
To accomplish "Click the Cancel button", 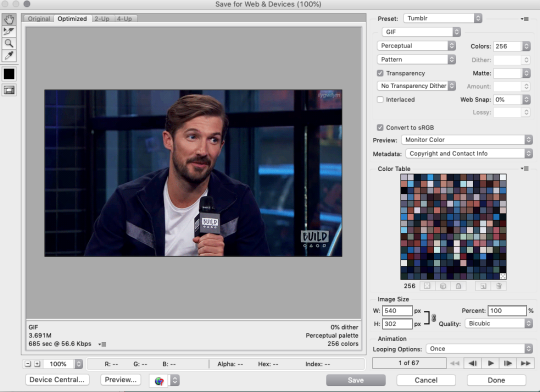I will tap(426, 380).
